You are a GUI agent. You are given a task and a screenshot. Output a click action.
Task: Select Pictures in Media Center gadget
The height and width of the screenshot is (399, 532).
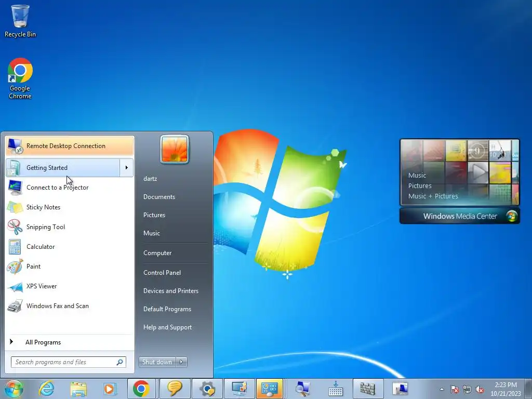420,186
